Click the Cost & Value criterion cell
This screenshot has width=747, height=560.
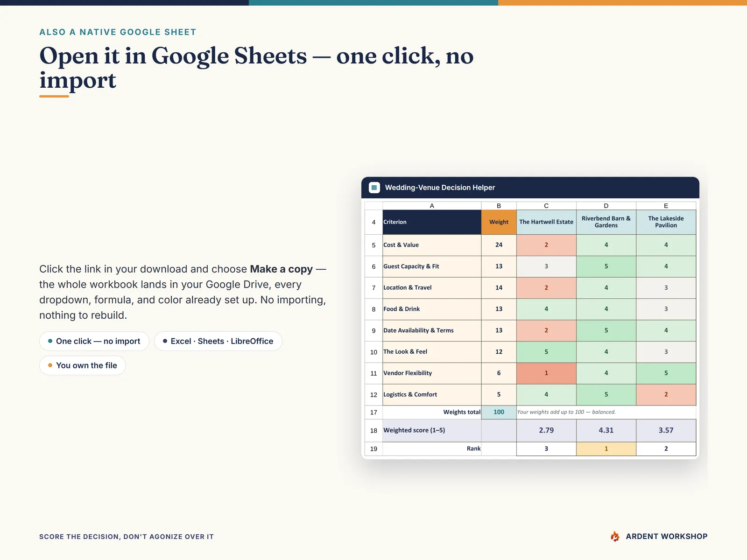432,245
